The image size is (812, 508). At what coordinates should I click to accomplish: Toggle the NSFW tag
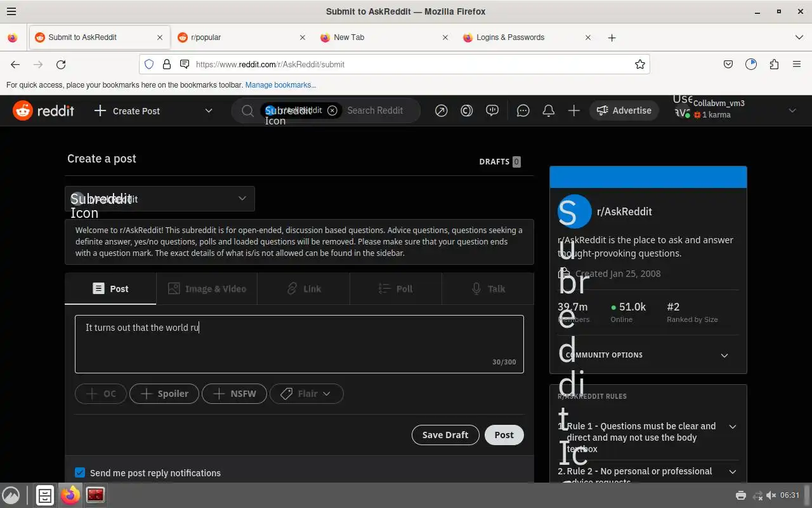coord(234,394)
